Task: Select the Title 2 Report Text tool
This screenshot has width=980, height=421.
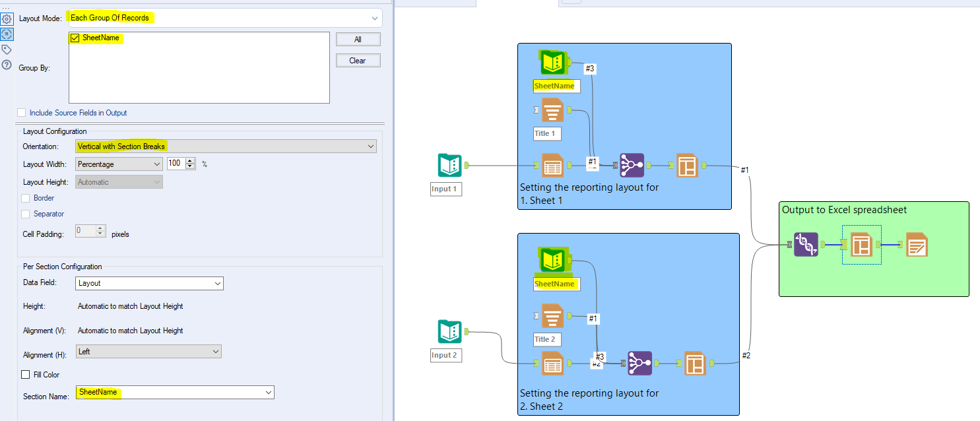Action: pos(553,316)
